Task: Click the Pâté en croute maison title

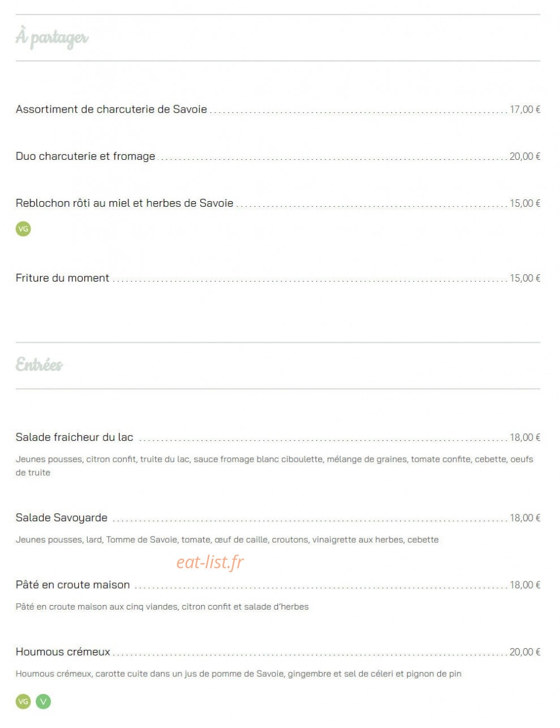Action: [x=72, y=585]
